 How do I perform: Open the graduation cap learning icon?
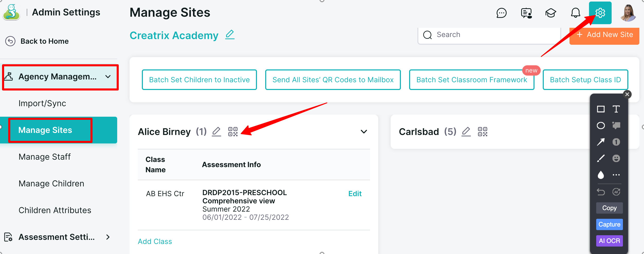551,13
